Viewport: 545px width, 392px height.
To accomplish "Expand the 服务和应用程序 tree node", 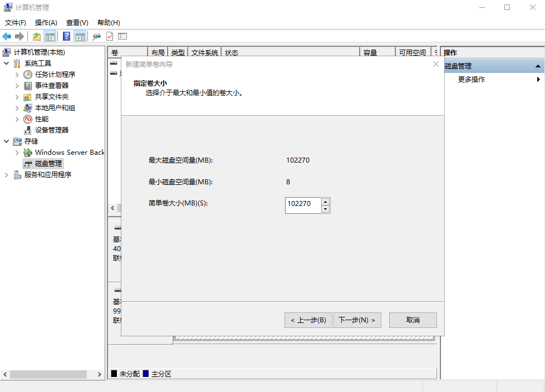I will tap(6, 175).
